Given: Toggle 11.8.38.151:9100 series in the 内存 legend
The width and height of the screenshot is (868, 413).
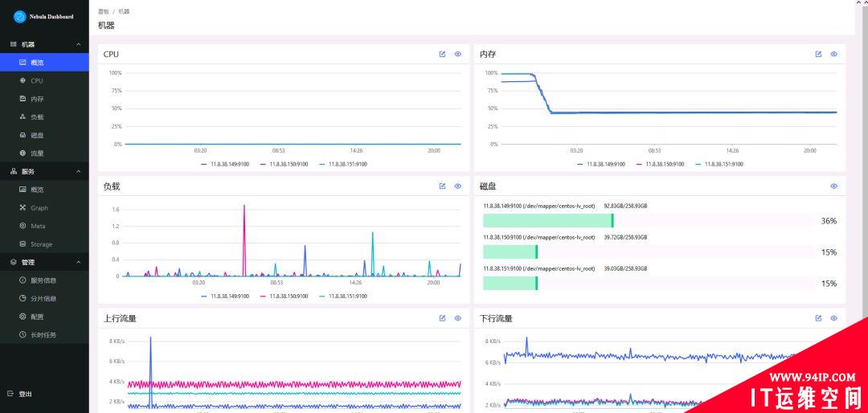Looking at the screenshot, I should pyautogui.click(x=719, y=165).
